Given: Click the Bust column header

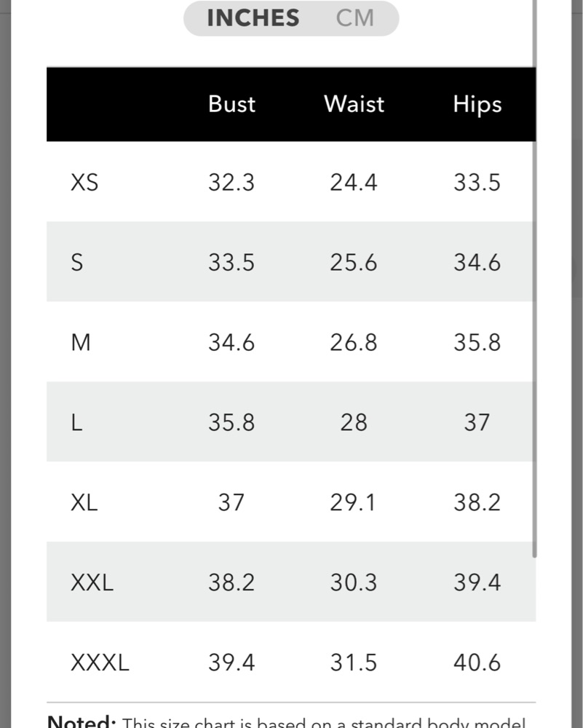Looking at the screenshot, I should (x=231, y=104).
